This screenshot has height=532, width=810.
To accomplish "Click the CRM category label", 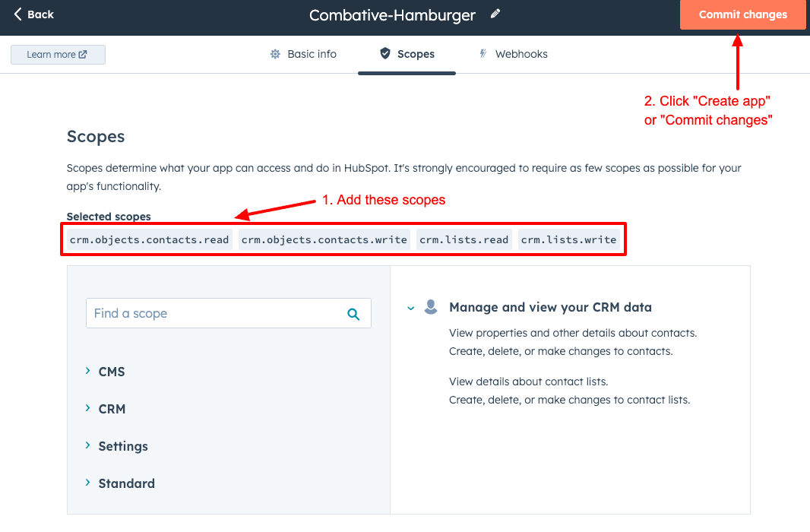I will [x=112, y=409].
